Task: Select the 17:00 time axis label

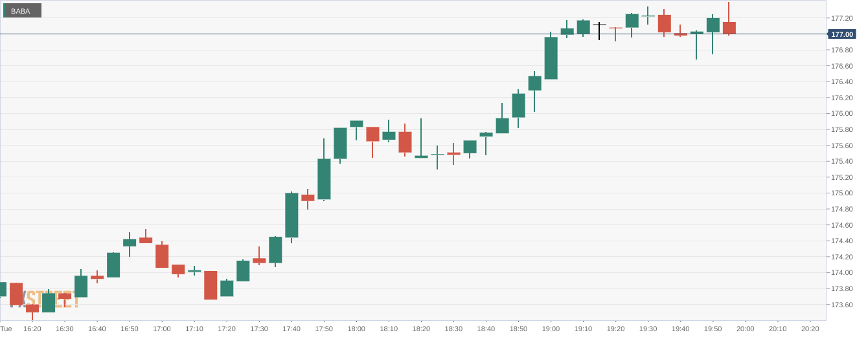Action: (x=162, y=329)
